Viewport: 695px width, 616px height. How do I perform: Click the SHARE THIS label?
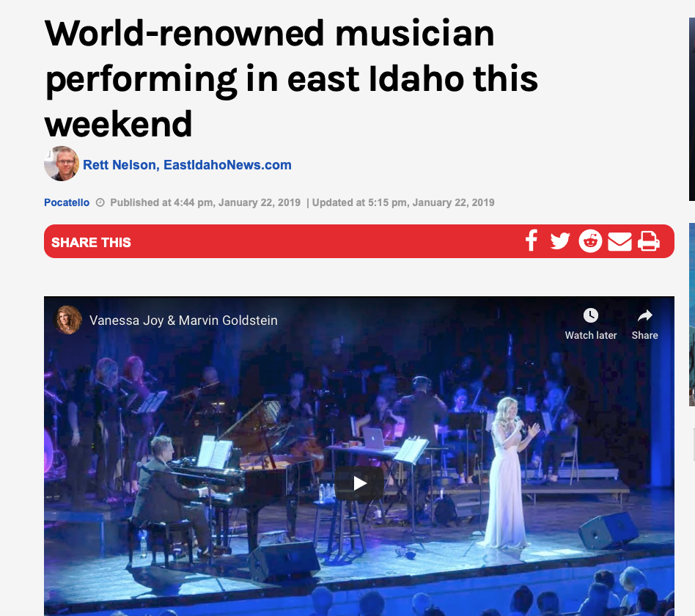tap(91, 242)
